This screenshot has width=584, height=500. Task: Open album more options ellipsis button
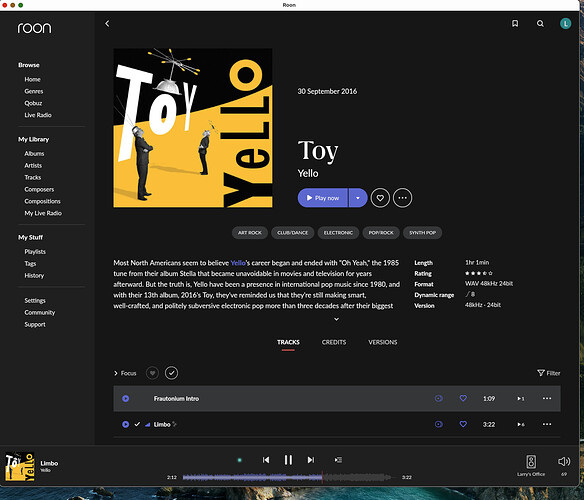click(x=403, y=198)
